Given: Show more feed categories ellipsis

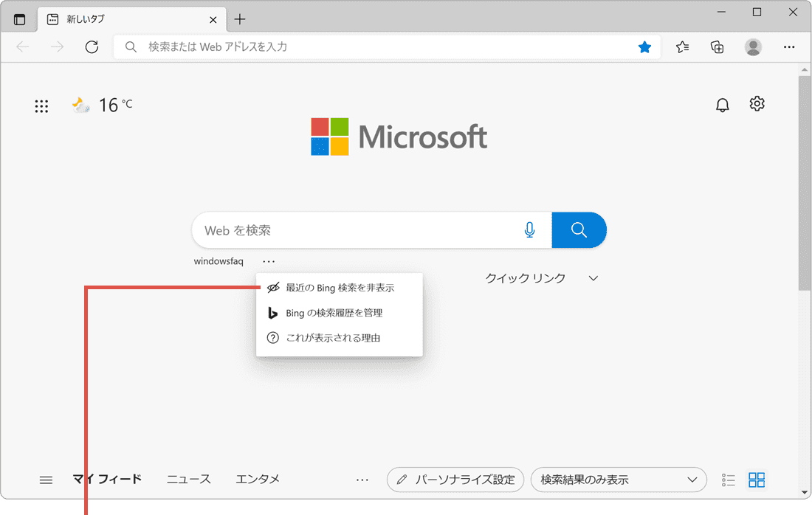Looking at the screenshot, I should pyautogui.click(x=362, y=480).
